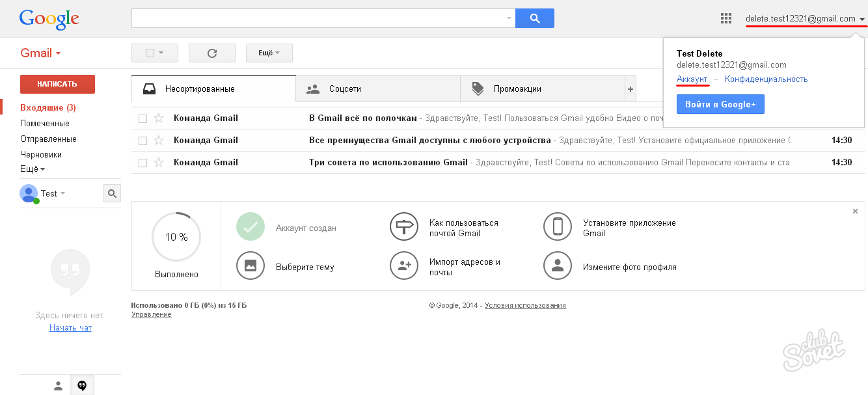Open the 'Условия использования' link

point(525,305)
